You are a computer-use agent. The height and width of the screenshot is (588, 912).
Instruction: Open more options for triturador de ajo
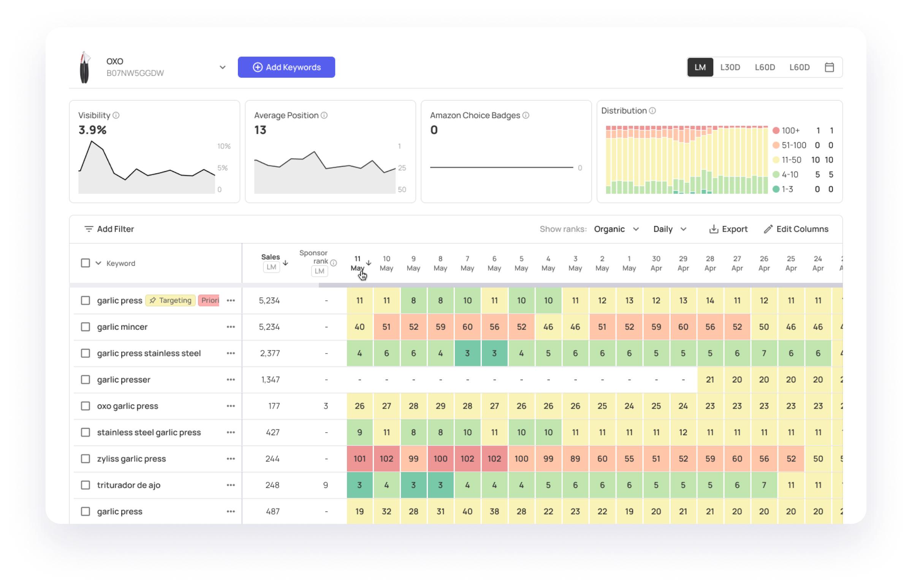[231, 485]
